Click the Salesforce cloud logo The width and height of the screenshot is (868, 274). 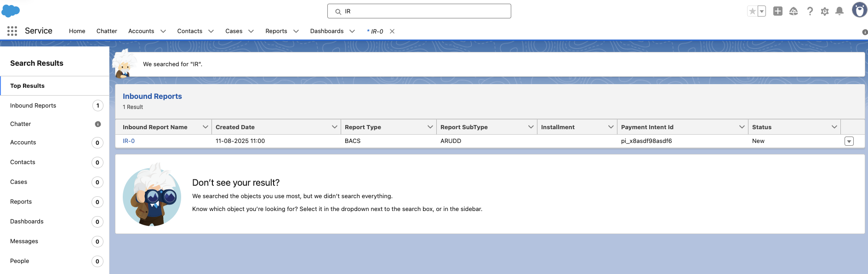[x=11, y=11]
